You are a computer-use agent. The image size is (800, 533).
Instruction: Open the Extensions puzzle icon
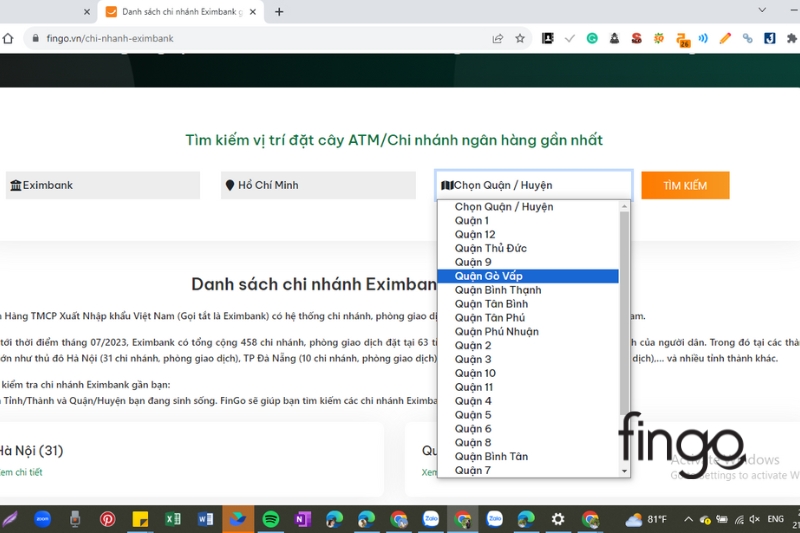[x=792, y=38]
